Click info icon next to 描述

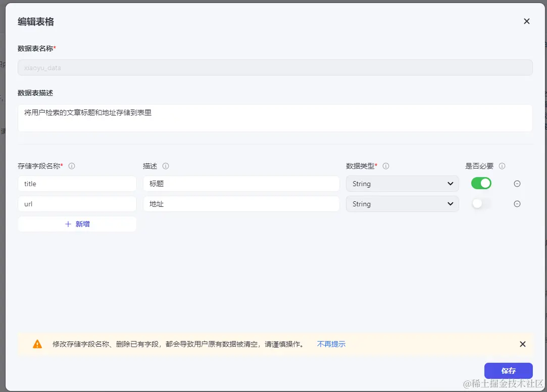pos(166,166)
